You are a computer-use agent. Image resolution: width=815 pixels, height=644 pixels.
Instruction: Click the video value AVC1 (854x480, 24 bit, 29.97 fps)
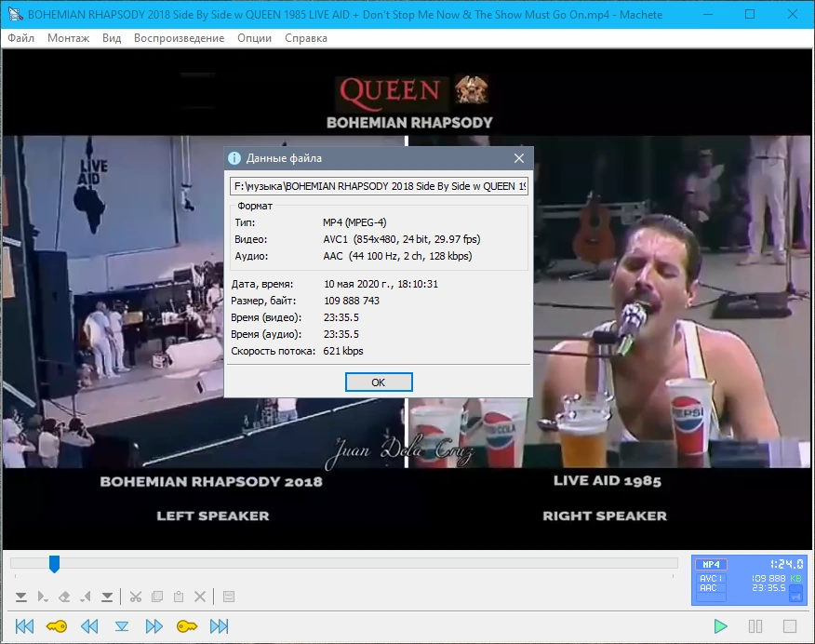[402, 239]
